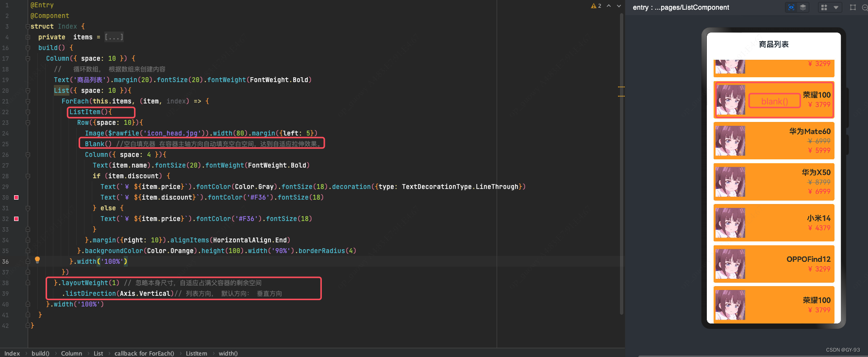
Task: Click the yellow warnings indicator showing 2
Action: [x=596, y=6]
